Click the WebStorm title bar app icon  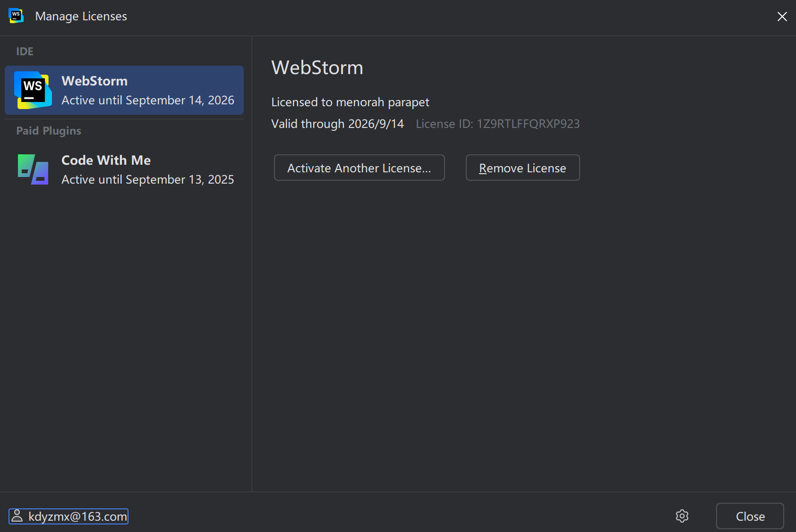[16, 16]
